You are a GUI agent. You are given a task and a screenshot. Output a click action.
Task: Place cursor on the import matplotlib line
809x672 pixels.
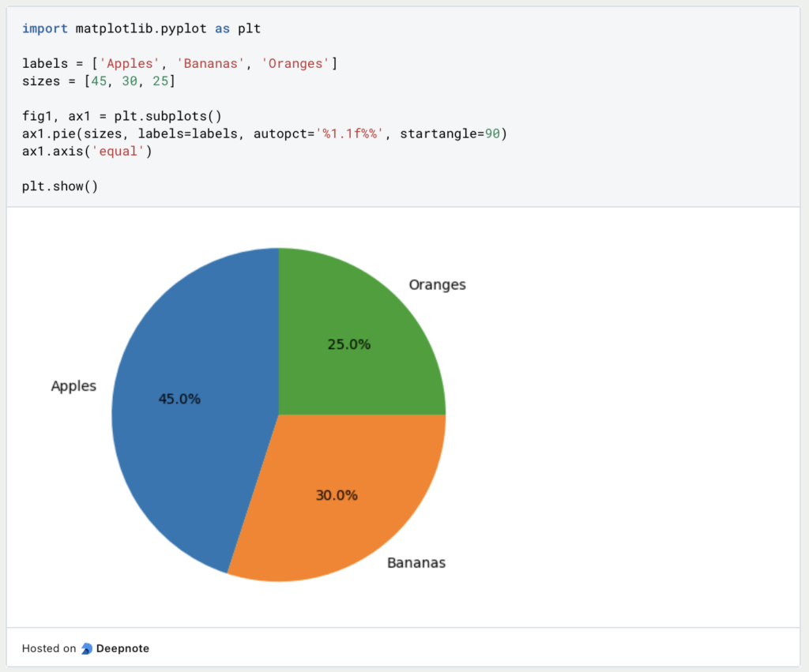tap(141, 29)
